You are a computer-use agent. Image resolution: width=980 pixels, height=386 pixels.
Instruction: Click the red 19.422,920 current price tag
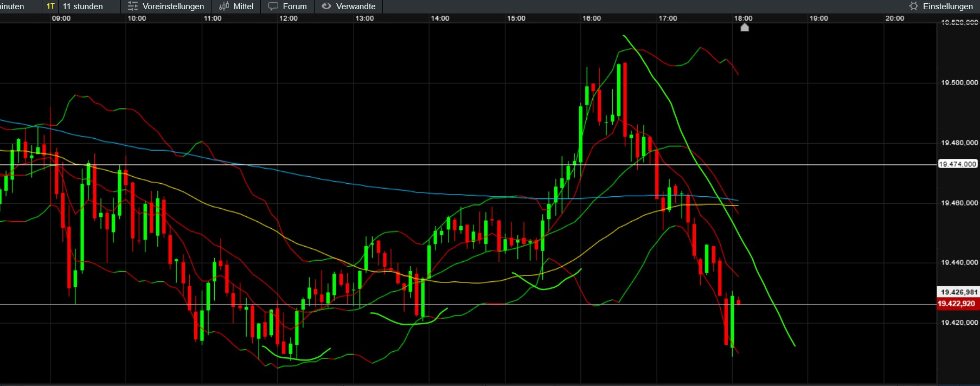tap(958, 304)
